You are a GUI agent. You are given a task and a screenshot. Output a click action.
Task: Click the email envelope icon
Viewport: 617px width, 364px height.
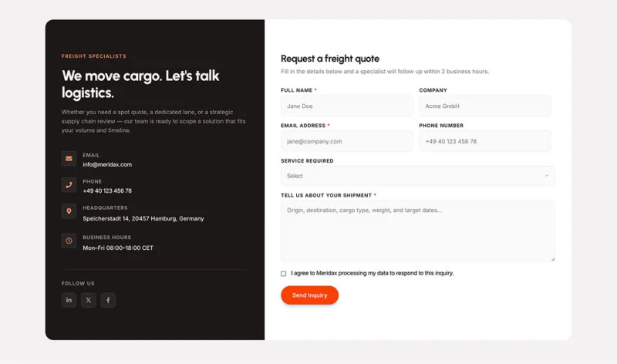click(69, 159)
